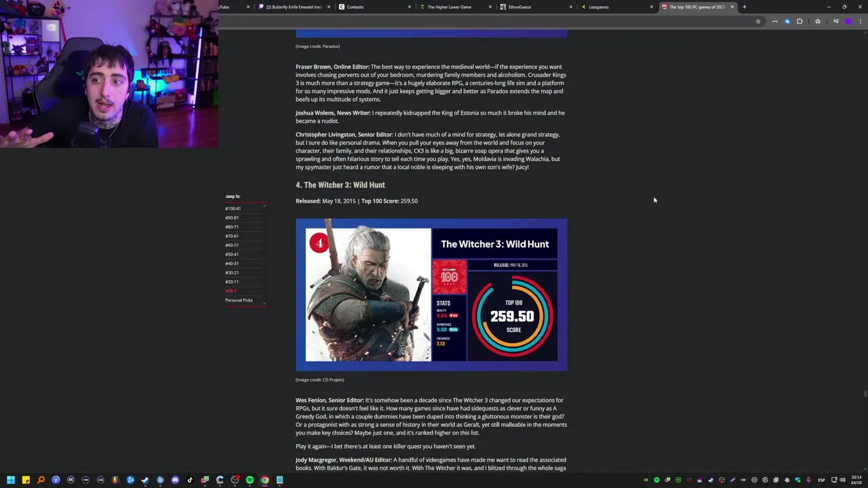
Task: Click the NVIDIA icon in system tray
Action: pyautogui.click(x=646, y=480)
